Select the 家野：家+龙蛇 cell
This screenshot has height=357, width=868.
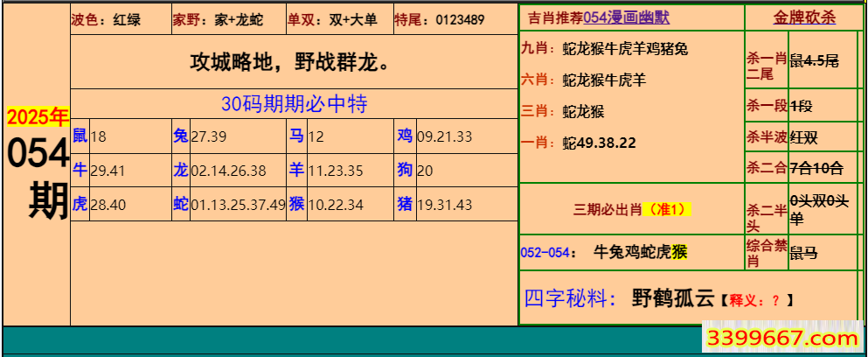coord(229,20)
